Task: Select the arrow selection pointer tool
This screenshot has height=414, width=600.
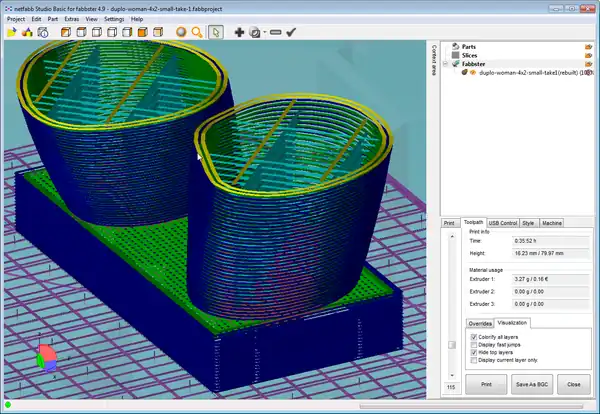Action: pyautogui.click(x=216, y=32)
